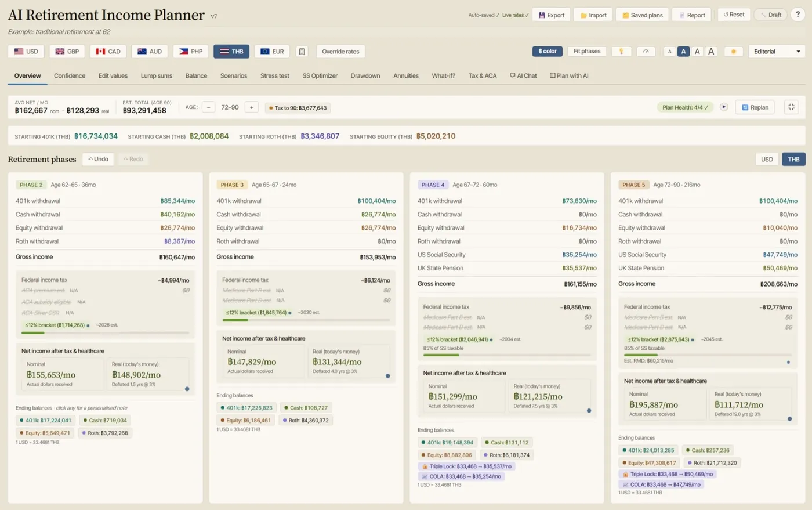
Task: Switch currency to USD with US flag
Action: (26, 52)
